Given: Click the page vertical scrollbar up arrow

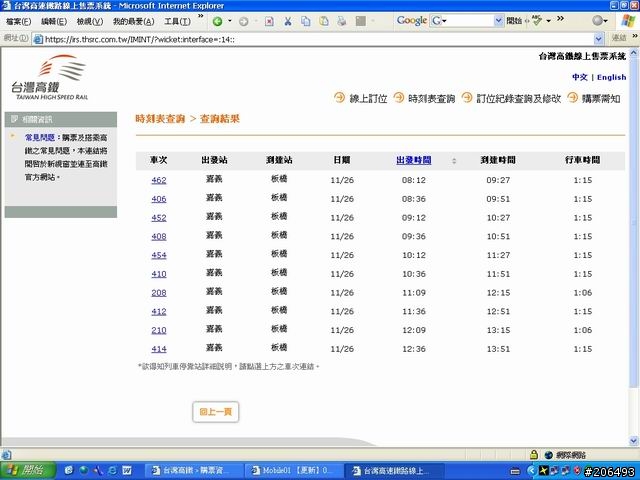Looking at the screenshot, I should click(x=633, y=53).
